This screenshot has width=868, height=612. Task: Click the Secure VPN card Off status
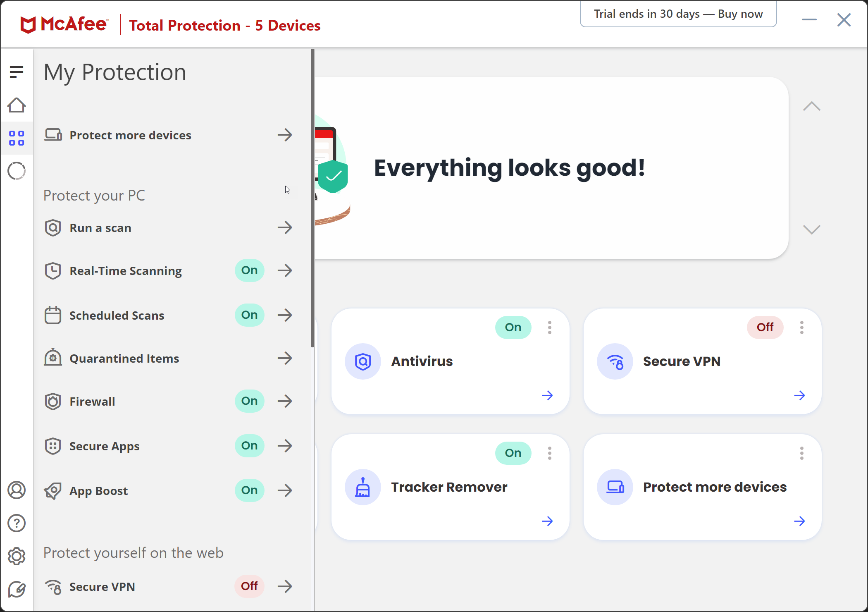click(765, 328)
